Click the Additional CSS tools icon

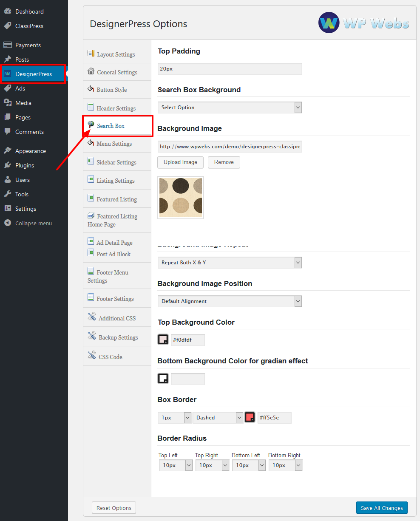(92, 317)
